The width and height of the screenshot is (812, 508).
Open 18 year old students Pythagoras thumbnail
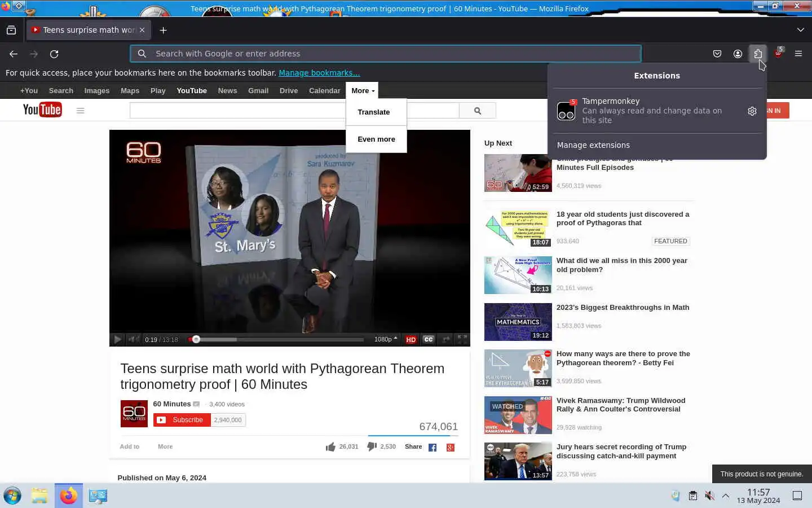point(518,229)
